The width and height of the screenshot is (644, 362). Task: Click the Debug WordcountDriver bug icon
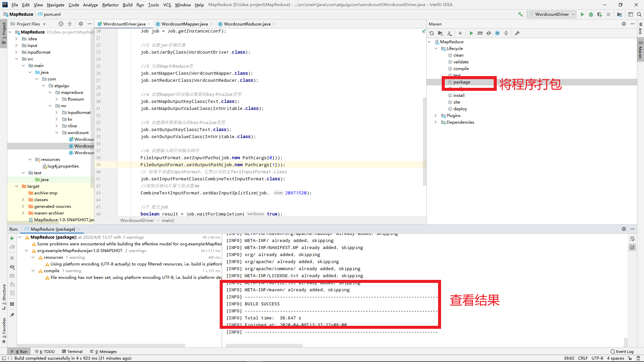coord(591,14)
